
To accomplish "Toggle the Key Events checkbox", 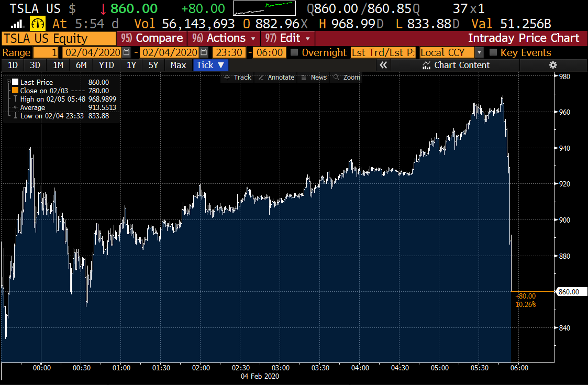I will point(493,52).
